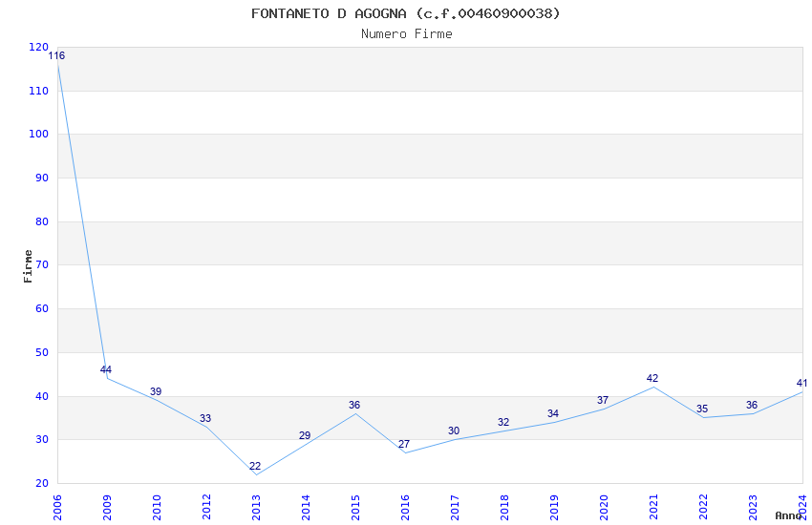Select data point labeled 42

[x=652, y=378]
